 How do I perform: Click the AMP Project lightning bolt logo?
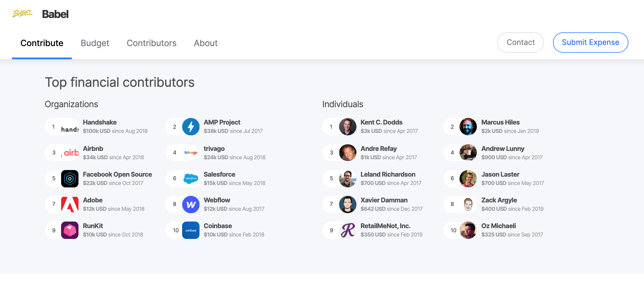pyautogui.click(x=191, y=127)
